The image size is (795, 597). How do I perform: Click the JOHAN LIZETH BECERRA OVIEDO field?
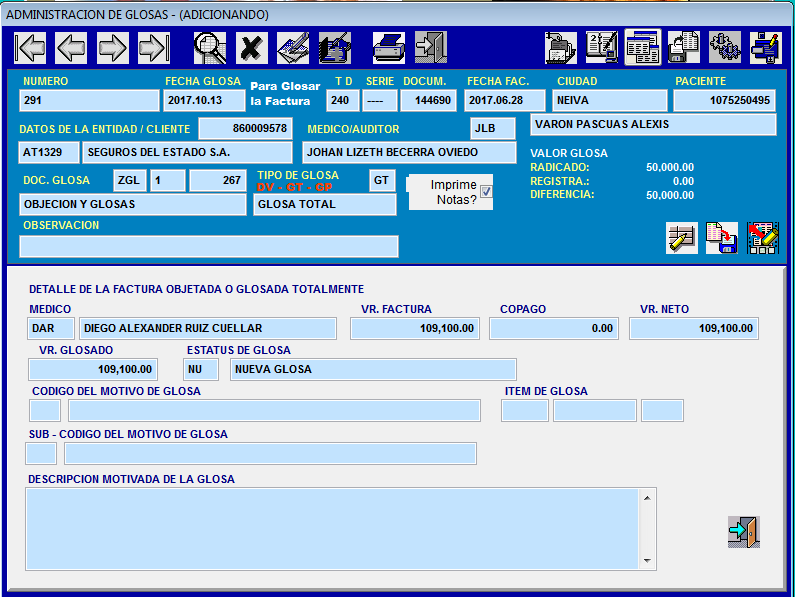click(409, 152)
